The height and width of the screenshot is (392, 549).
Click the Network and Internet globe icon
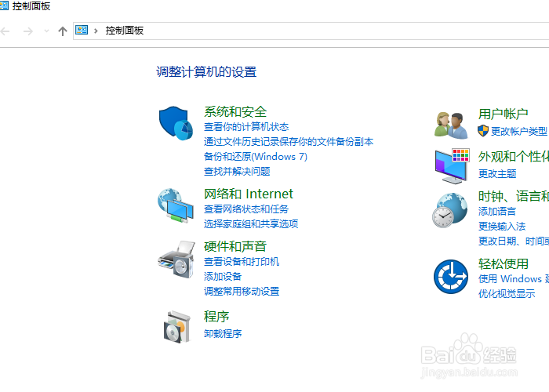click(176, 205)
